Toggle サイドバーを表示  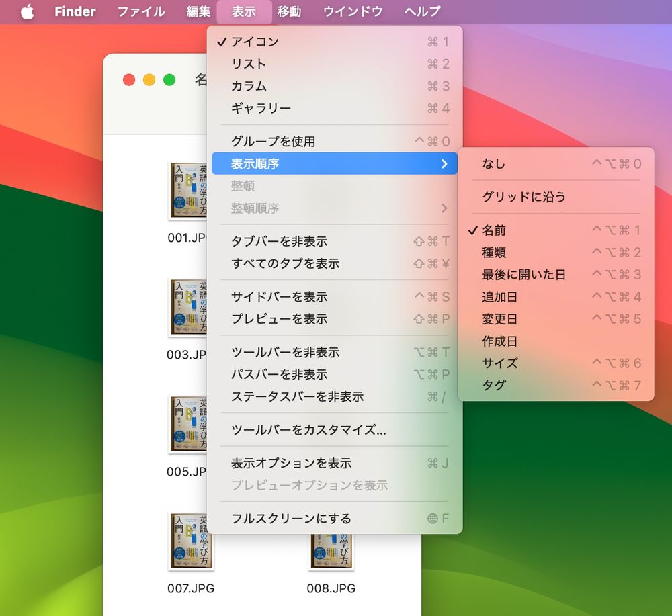pos(335,296)
